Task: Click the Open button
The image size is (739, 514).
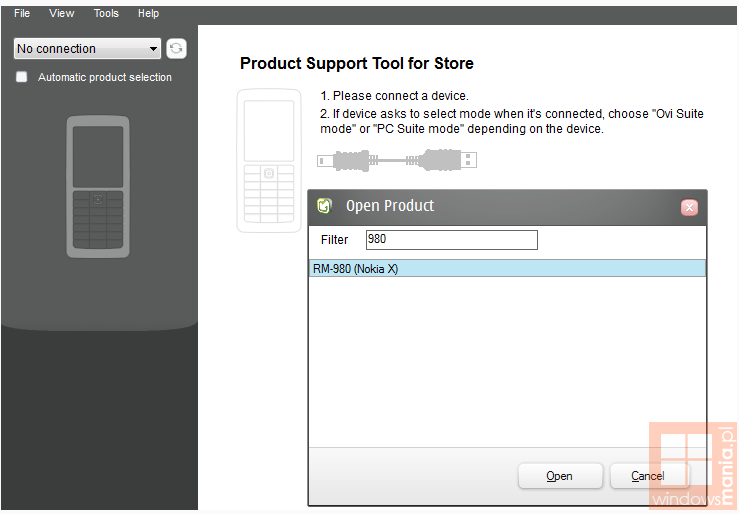Action: click(560, 476)
